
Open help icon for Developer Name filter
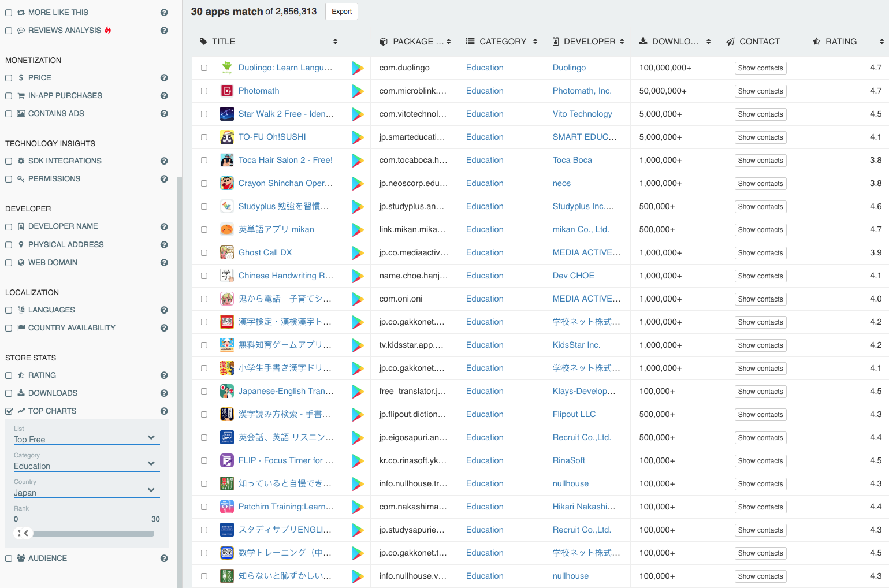pyautogui.click(x=164, y=227)
